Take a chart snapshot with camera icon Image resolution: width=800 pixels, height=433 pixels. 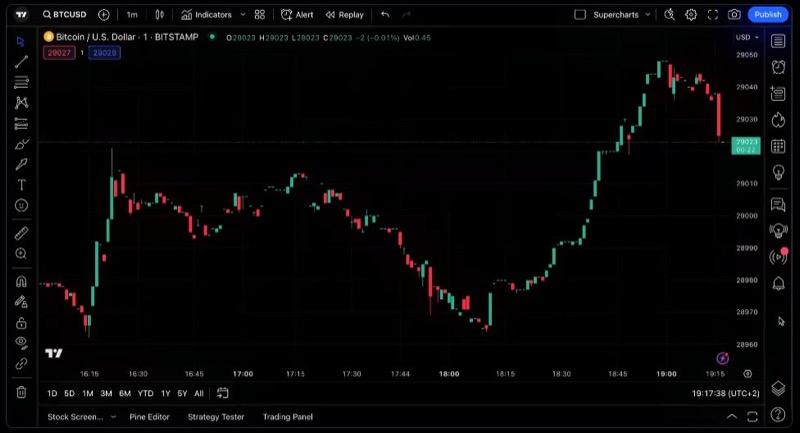click(x=735, y=15)
